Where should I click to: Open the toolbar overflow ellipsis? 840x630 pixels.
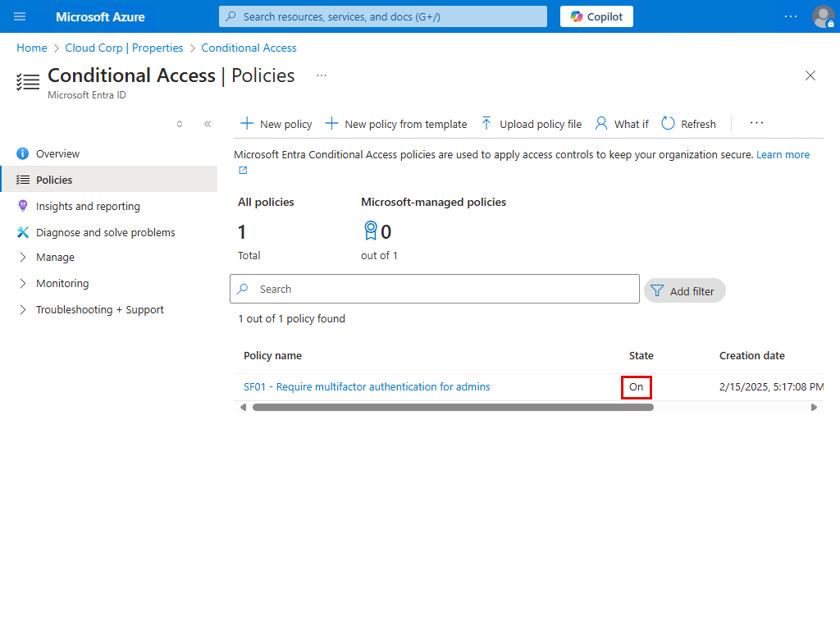(756, 123)
